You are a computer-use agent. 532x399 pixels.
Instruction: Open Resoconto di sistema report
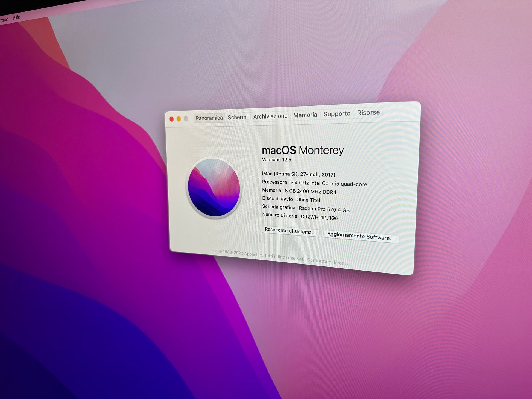point(290,231)
